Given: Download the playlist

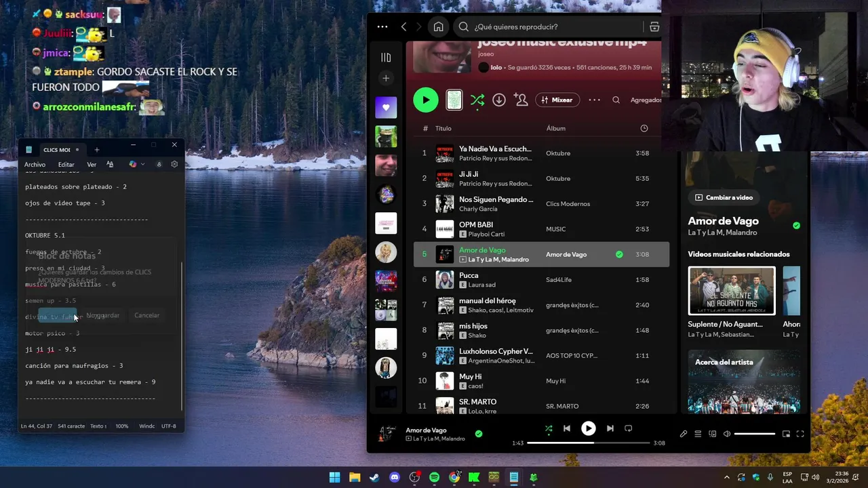Looking at the screenshot, I should click(x=499, y=100).
